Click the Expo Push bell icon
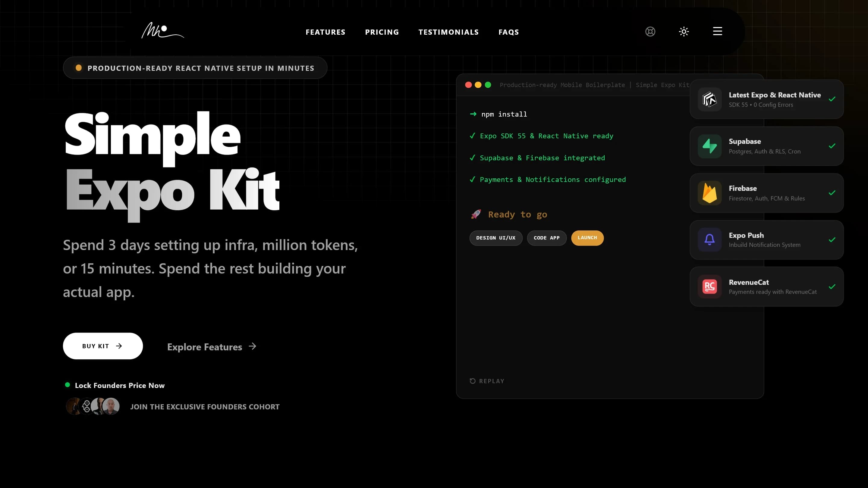This screenshot has height=488, width=868. click(x=709, y=240)
